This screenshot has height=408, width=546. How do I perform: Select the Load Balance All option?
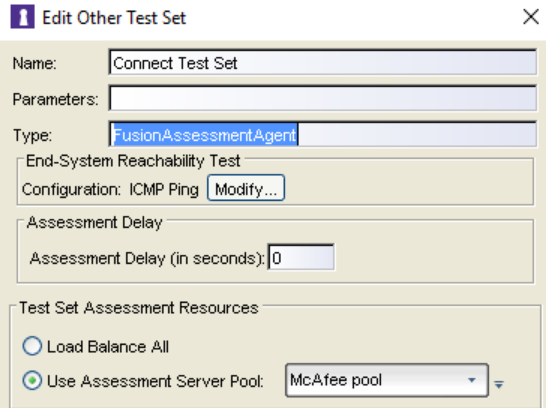click(x=32, y=346)
